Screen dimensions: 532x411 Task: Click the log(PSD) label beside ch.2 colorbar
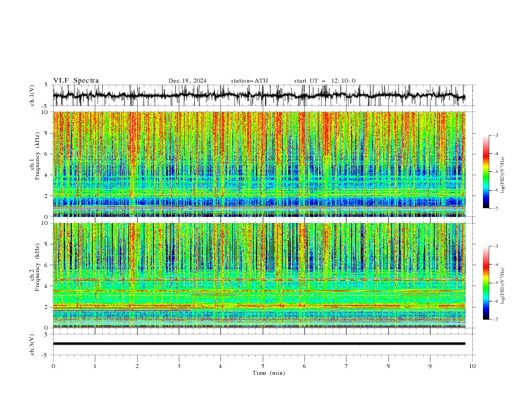[x=502, y=286]
